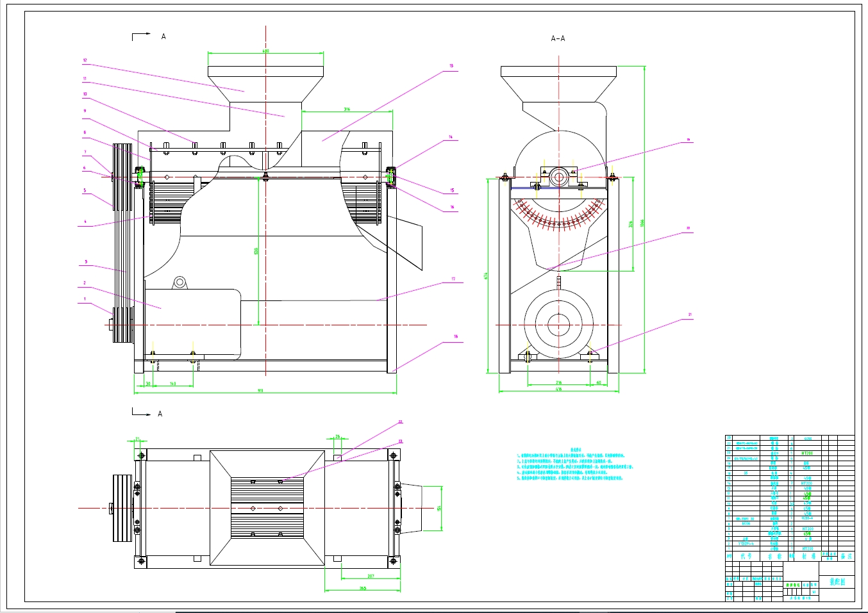Select part balloon 19 in section view

[x=689, y=138]
